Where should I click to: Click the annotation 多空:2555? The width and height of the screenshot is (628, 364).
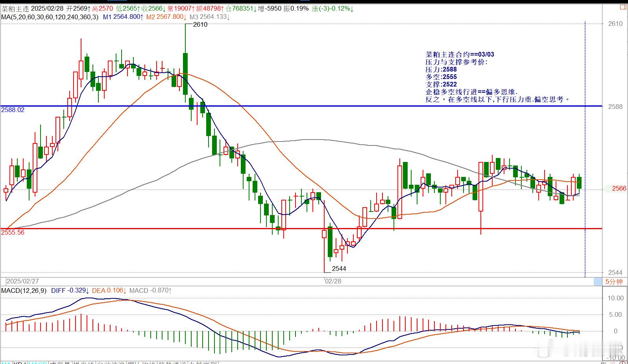tap(441, 77)
